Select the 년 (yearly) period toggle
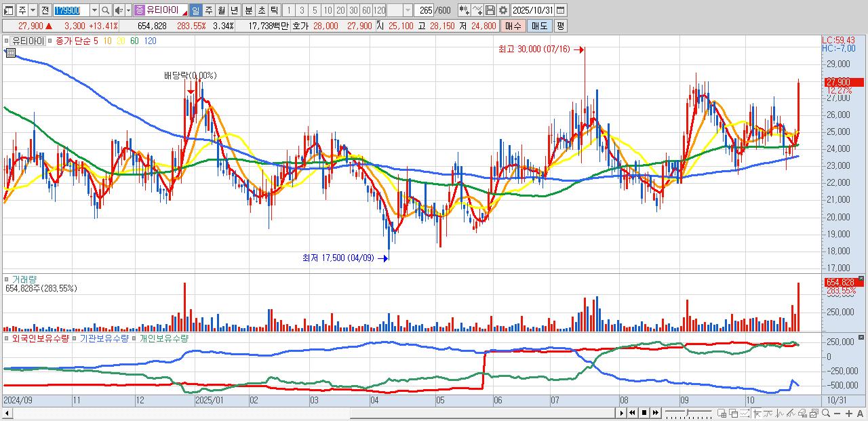Viewport: 868px width, 421px height. coord(234,10)
